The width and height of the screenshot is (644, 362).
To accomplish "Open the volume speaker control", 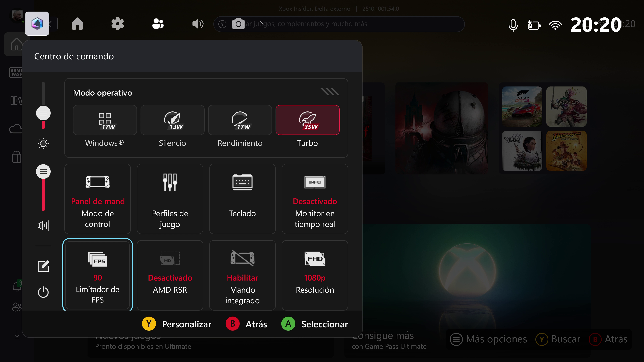I will tap(198, 24).
